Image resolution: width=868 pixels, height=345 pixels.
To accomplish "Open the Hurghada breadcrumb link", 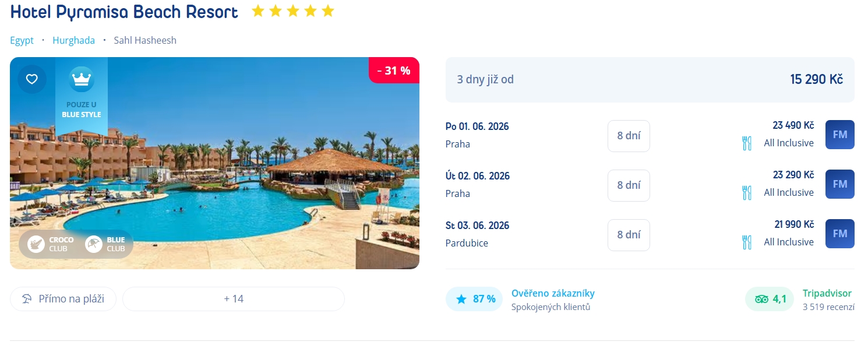I will pos(73,40).
